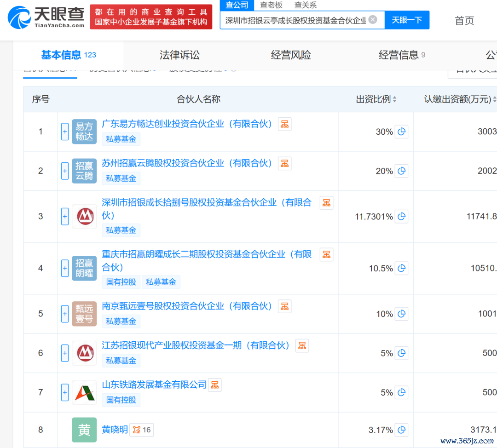Switch to 经营风险 tab
The height and width of the screenshot is (448, 497).
coord(291,55)
